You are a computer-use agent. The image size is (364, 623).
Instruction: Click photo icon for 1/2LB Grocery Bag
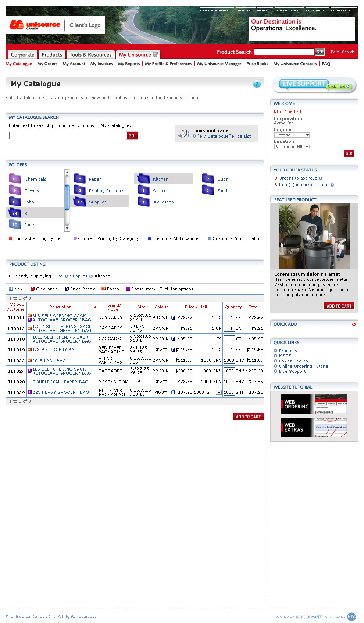(29, 350)
